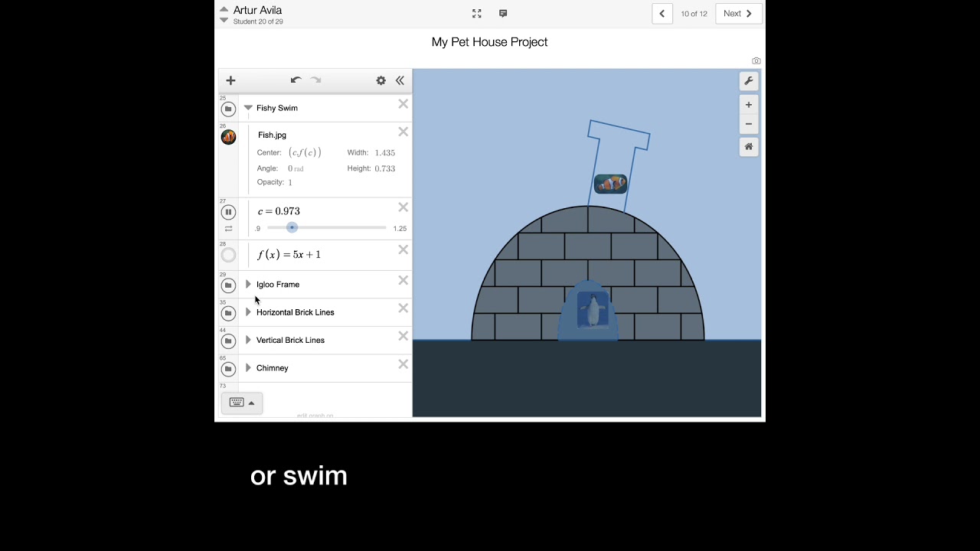
Task: Expand the Horizontal Brick Lines folder
Action: coord(248,312)
